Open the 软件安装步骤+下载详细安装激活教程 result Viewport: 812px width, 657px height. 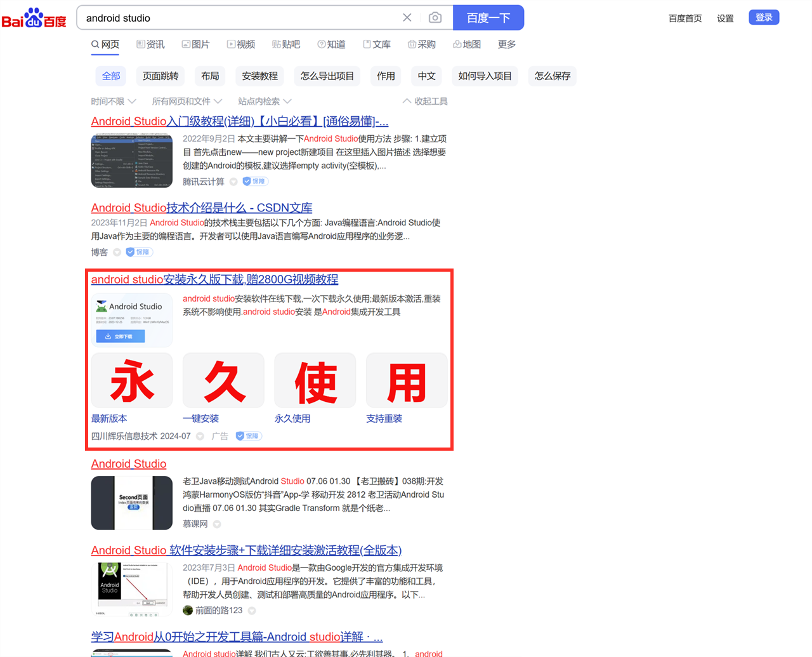point(246,550)
